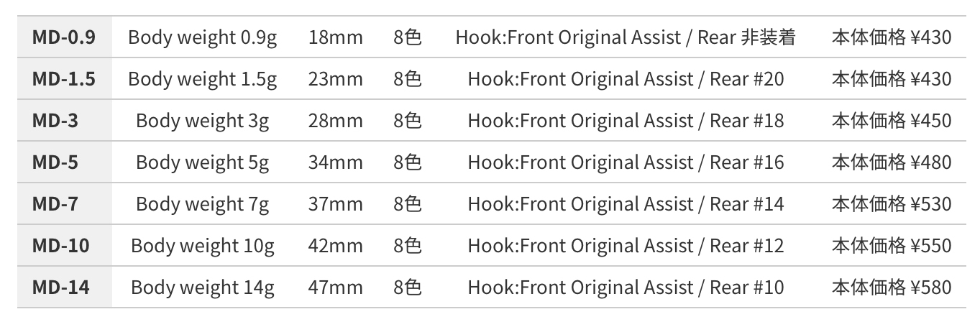Click the 8色 cell in MD-7 row
The width and height of the screenshot is (980, 322).
407,204
